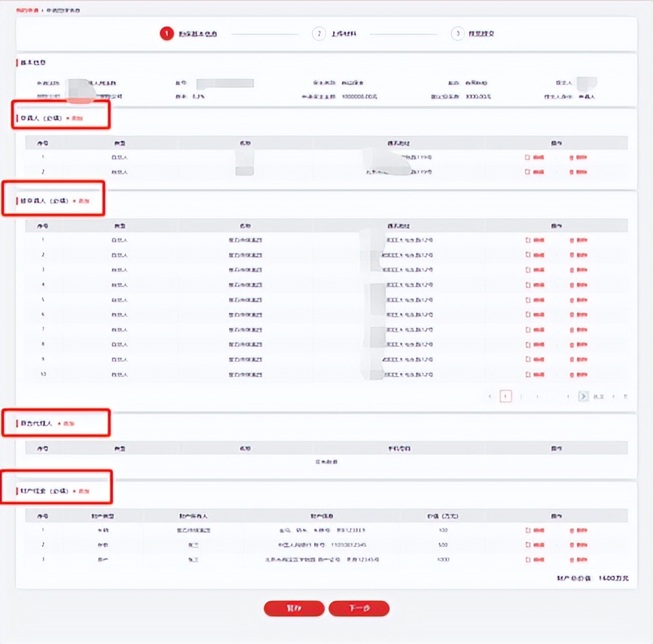Delete property clue row 3 via trash icon
Image resolution: width=653 pixels, height=644 pixels.
(577, 560)
